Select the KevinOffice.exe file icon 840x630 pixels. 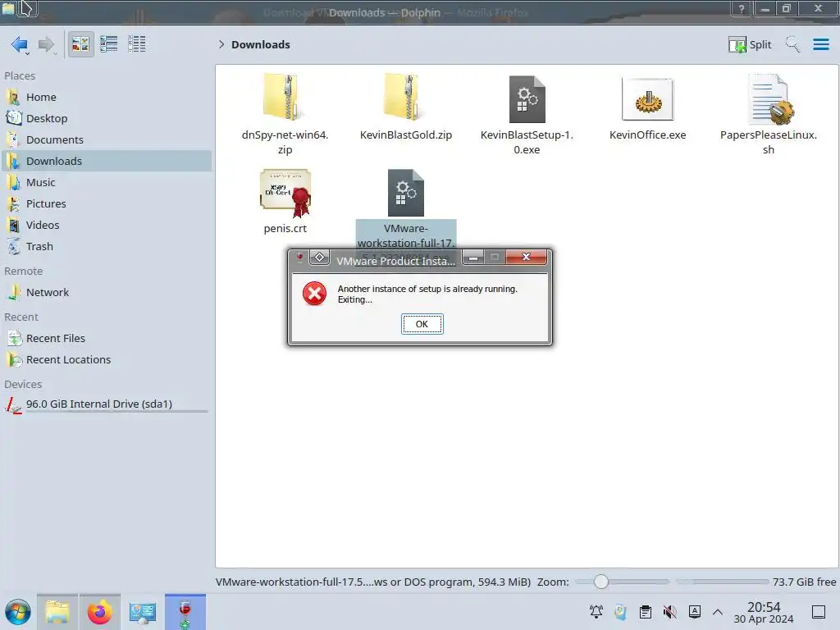pos(648,99)
